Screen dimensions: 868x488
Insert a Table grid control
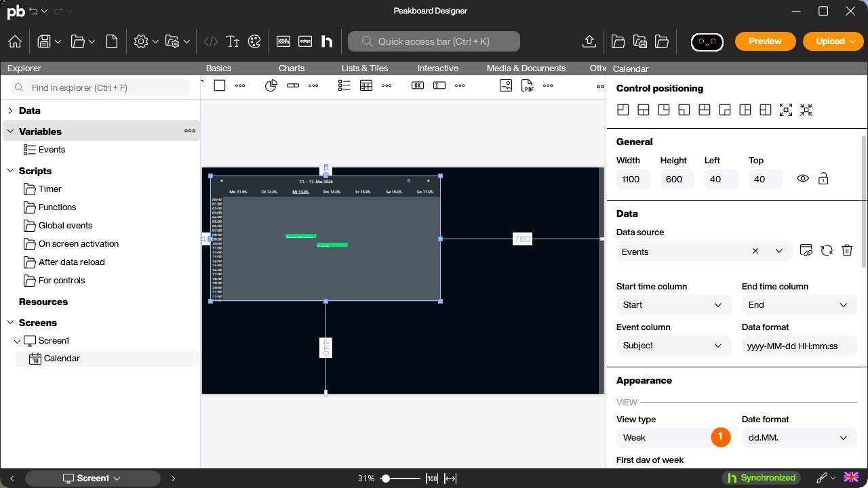point(366,85)
